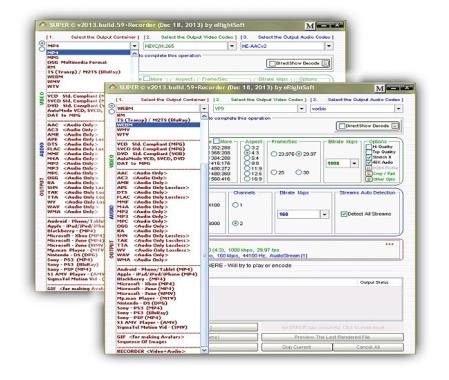This screenshot has width=449, height=380.
Task: Open the Crop / Pad options icon
Action: (368, 174)
